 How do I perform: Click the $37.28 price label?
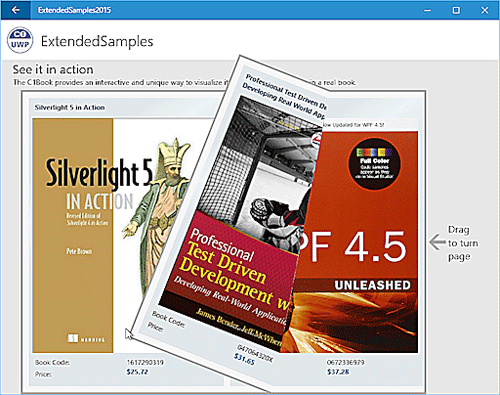coord(338,372)
